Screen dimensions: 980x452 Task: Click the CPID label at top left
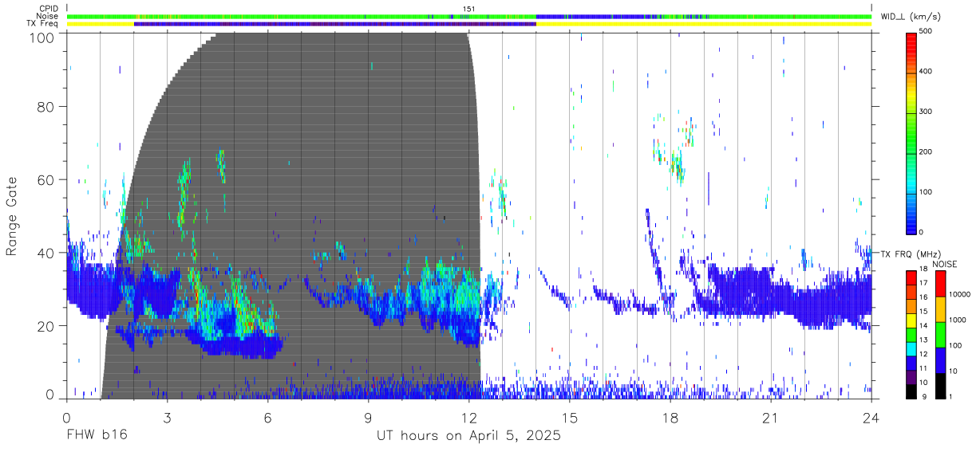coord(48,9)
